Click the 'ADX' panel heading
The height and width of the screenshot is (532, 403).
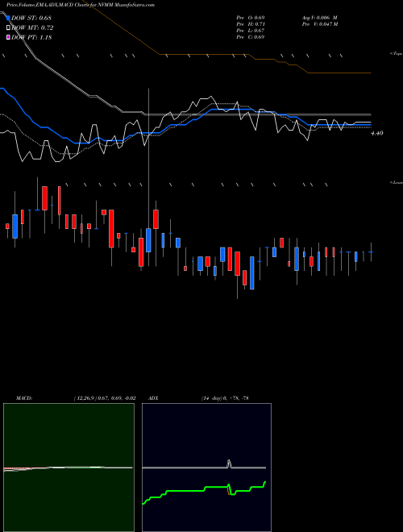click(x=152, y=398)
